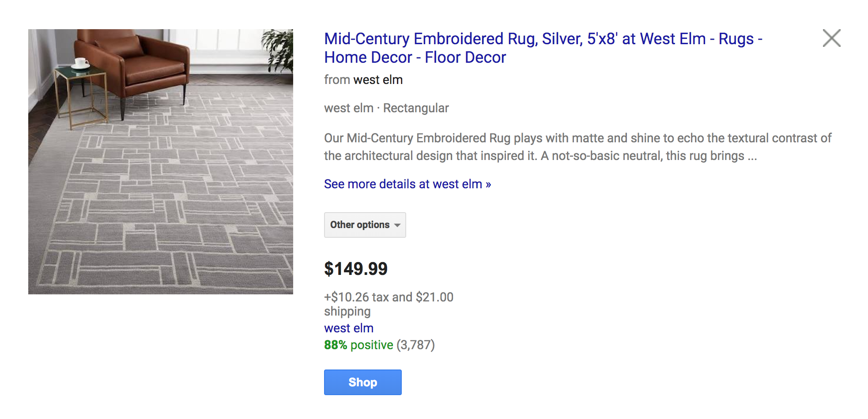The image size is (868, 419).
Task: Open the west elm seller link below shipping
Action: 349,328
